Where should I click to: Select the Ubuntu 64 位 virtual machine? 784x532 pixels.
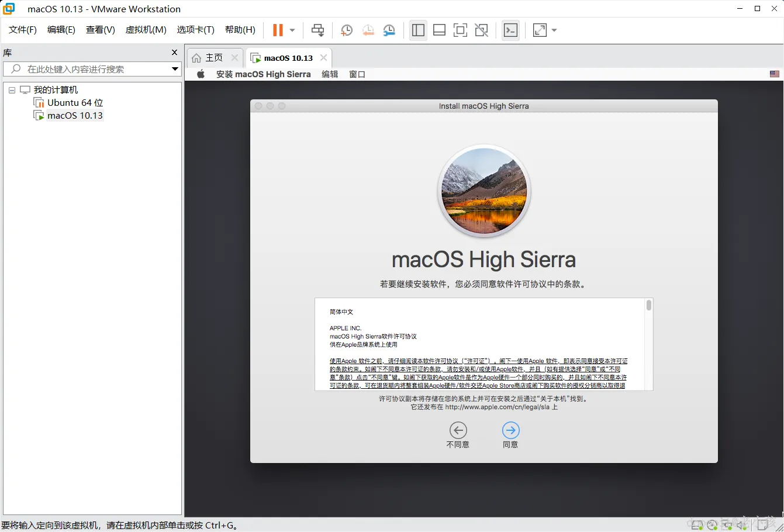point(75,103)
